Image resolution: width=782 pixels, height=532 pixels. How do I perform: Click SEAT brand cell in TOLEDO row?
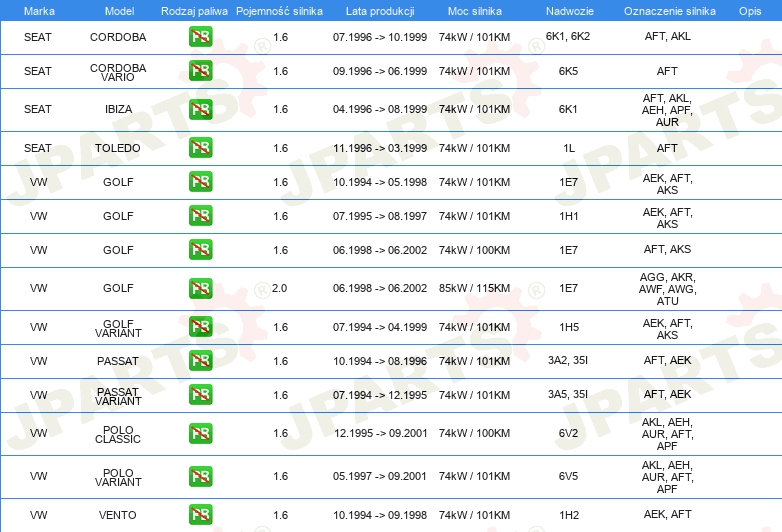pyautogui.click(x=38, y=148)
